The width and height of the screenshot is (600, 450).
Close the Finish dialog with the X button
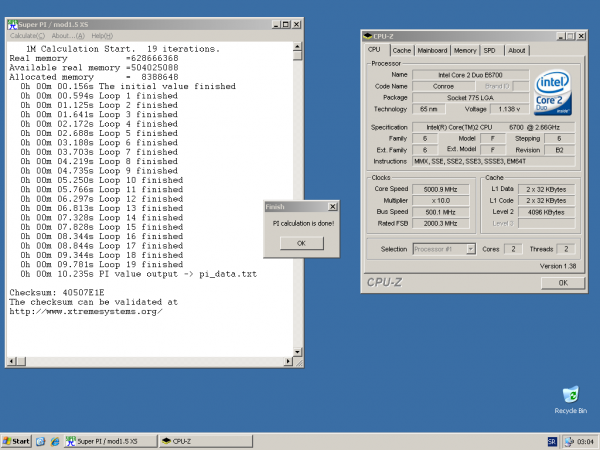click(x=333, y=207)
